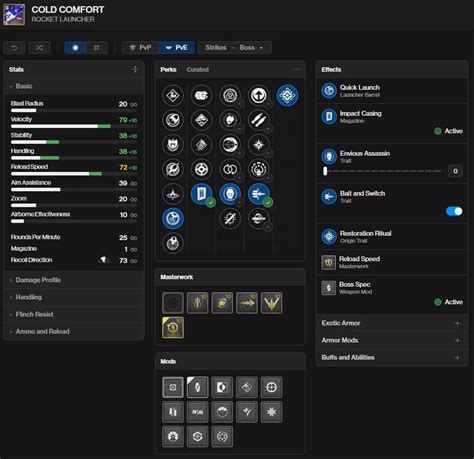The image size is (474, 459).
Task: Select the highlighted Quick Launch barrel perk
Action: 173,219
